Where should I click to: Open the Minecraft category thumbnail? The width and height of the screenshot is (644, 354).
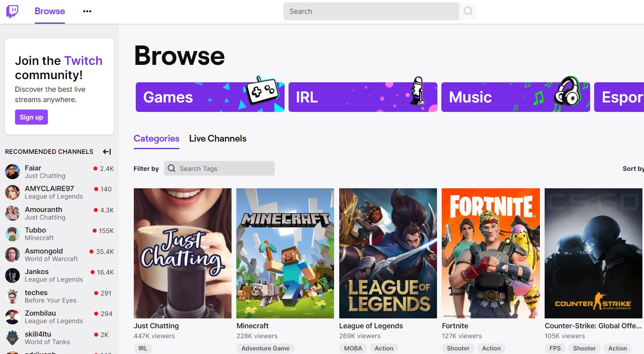point(285,253)
